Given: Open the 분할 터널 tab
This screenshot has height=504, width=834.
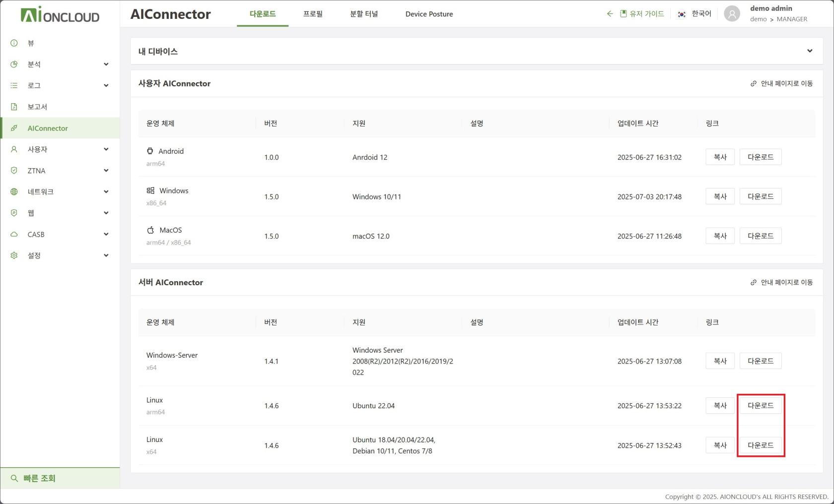Looking at the screenshot, I should click(x=364, y=14).
